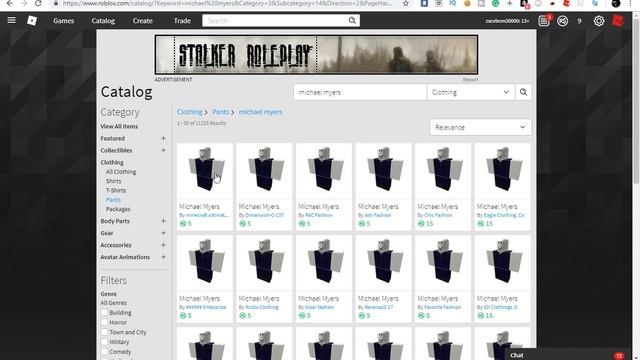640x360 pixels.
Task: Click the Pants breadcrumb link
Action: (x=220, y=112)
